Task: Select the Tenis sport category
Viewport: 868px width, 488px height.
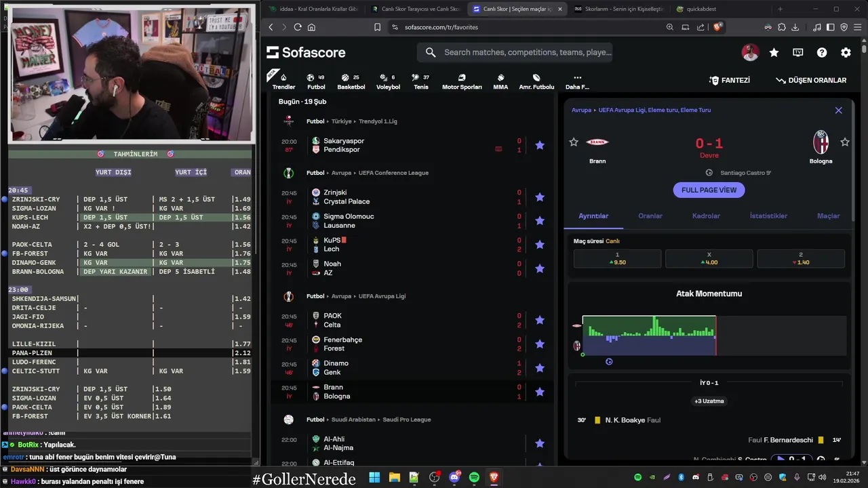Action: pyautogui.click(x=420, y=81)
